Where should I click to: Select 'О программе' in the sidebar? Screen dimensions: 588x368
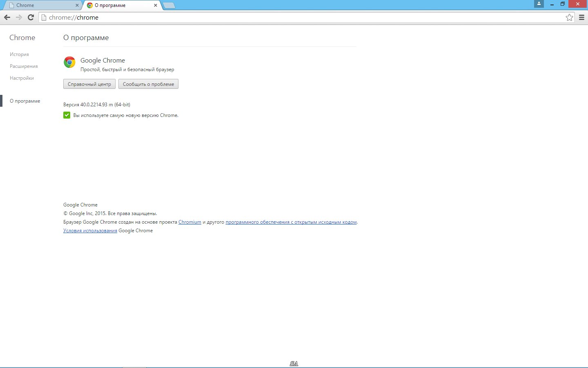[x=25, y=101]
